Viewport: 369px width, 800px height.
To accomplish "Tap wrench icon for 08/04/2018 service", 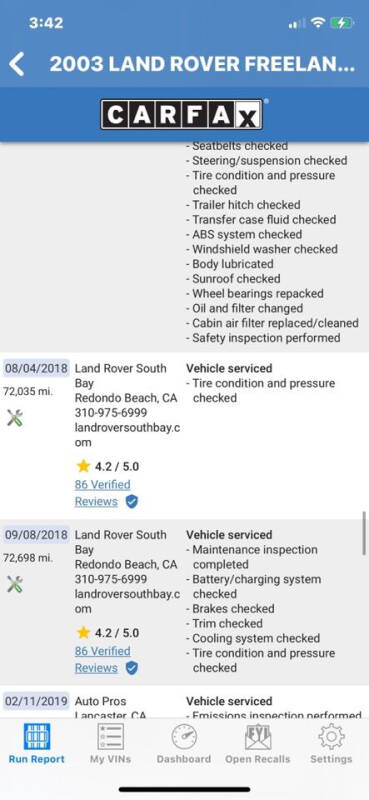I will point(15,418).
